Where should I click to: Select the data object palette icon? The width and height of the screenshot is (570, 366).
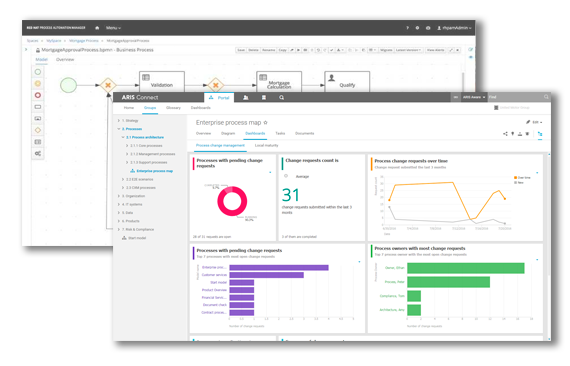38,142
